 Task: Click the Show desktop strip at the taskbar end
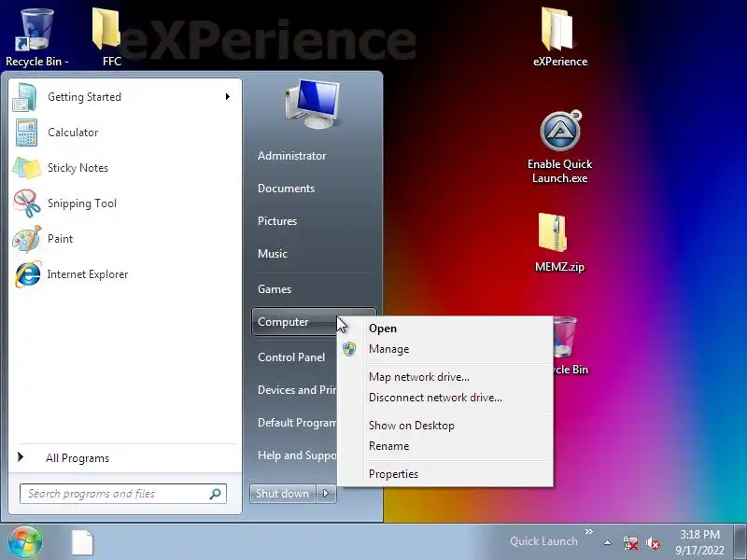coord(740,542)
